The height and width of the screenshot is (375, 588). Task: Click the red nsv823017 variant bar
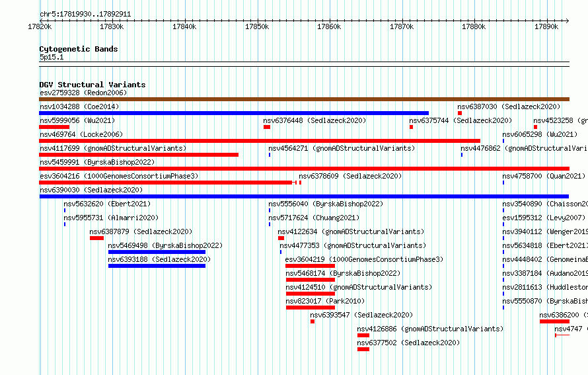[x=311, y=308]
